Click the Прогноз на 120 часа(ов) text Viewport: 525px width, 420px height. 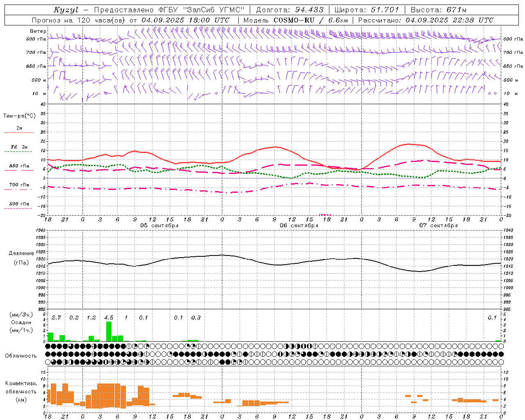(x=79, y=20)
